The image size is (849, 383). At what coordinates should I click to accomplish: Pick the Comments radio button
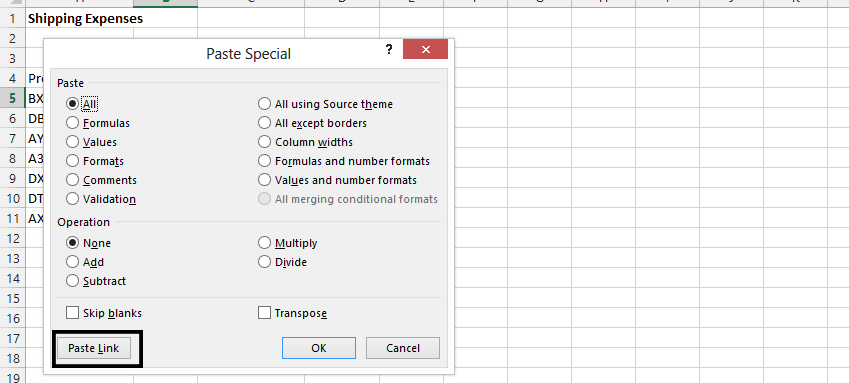[x=101, y=180]
